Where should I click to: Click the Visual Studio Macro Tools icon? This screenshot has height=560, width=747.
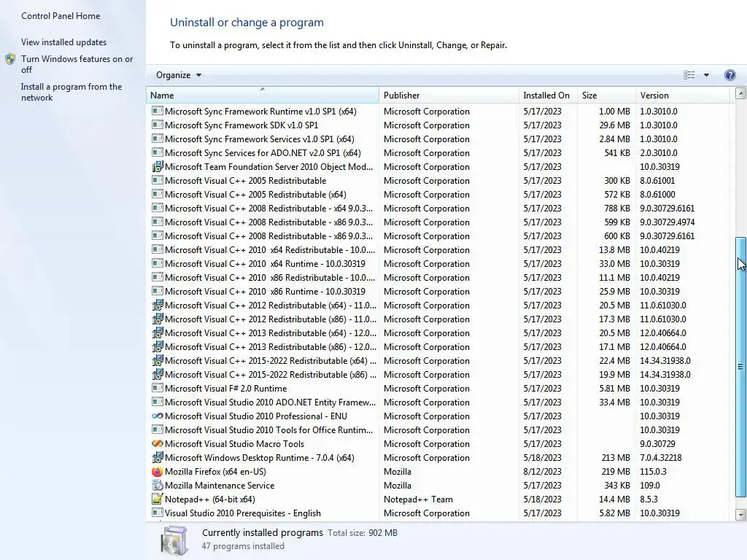[x=157, y=444]
